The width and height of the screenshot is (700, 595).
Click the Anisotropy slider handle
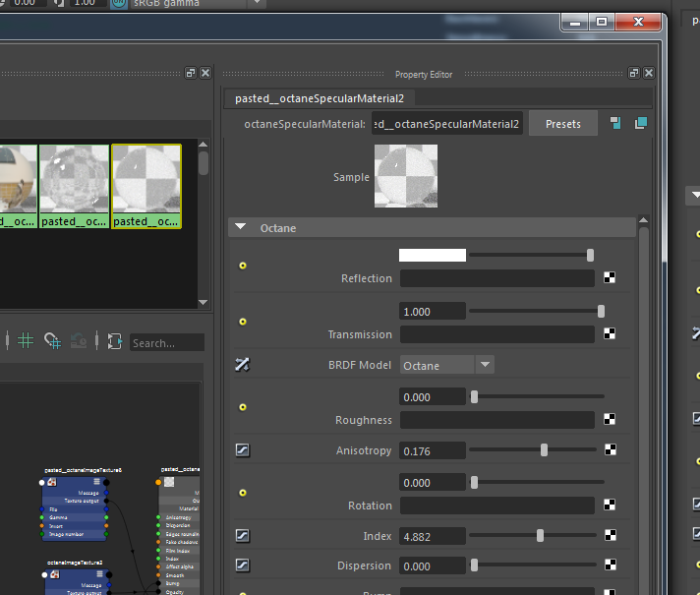click(544, 449)
